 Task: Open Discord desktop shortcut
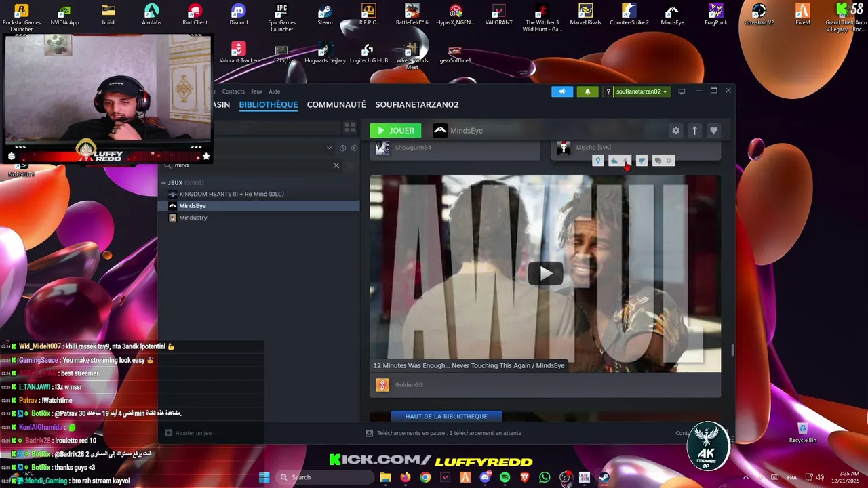point(238,15)
